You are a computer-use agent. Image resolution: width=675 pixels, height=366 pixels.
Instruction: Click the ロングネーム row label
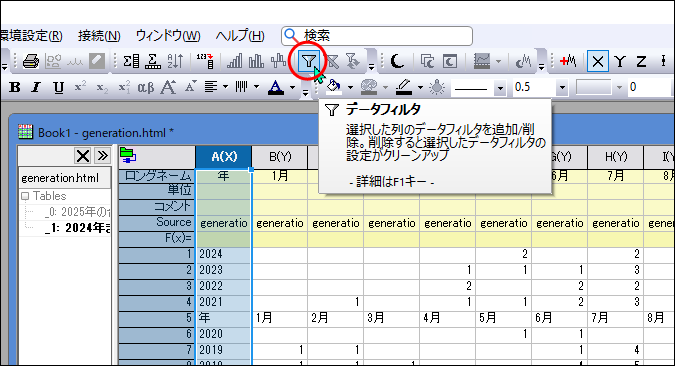pyautogui.click(x=157, y=176)
